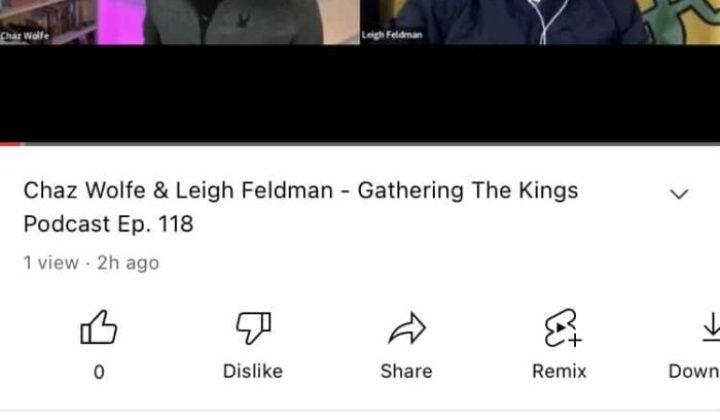The width and height of the screenshot is (720, 420).
Task: Tap the Remix text label
Action: 559,371
